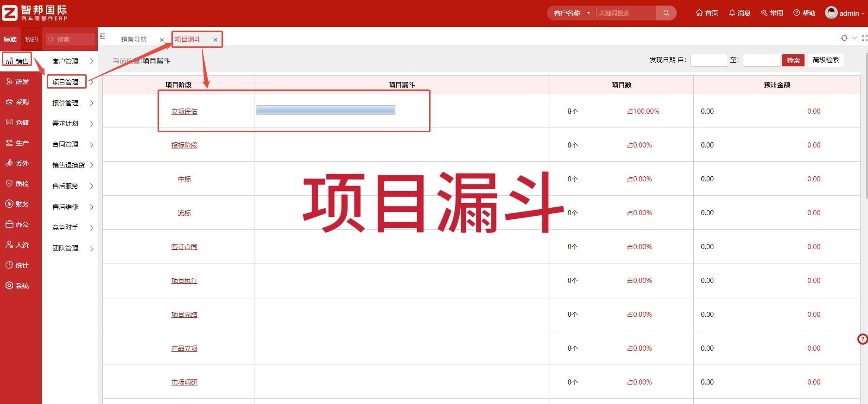Open the 签订合同 stage link
The height and width of the screenshot is (404, 868).
184,247
